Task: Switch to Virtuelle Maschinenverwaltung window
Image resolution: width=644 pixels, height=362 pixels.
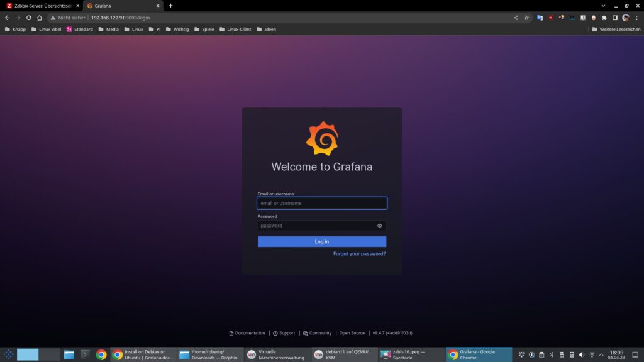Action: [277, 354]
